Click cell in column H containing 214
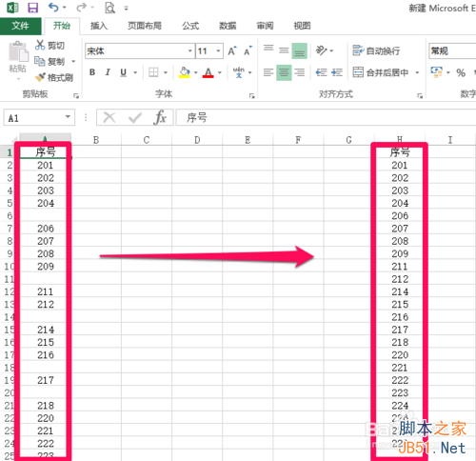Viewport: 476px width, 461px height. pyautogui.click(x=400, y=291)
